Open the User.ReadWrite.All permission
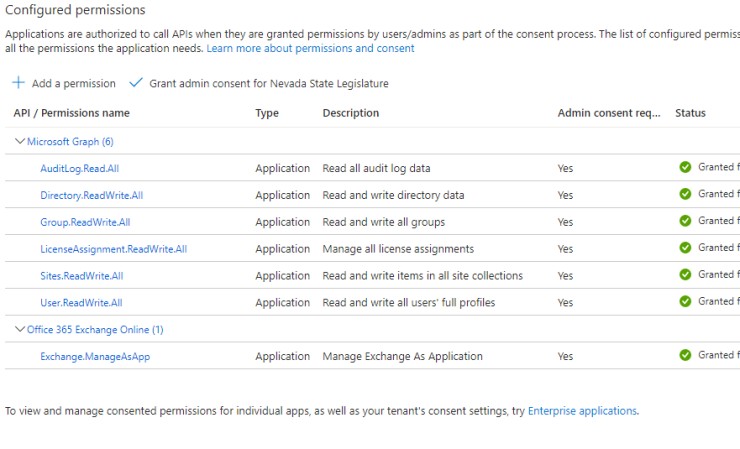740x449 pixels. pyautogui.click(x=81, y=303)
